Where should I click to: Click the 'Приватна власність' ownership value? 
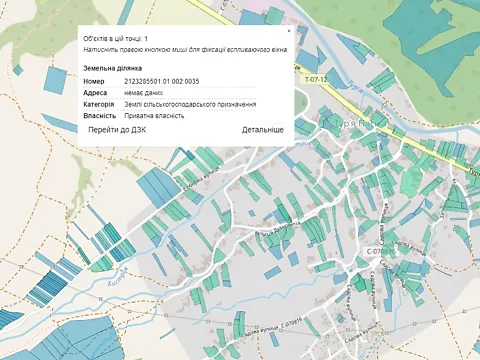pyautogui.click(x=154, y=116)
